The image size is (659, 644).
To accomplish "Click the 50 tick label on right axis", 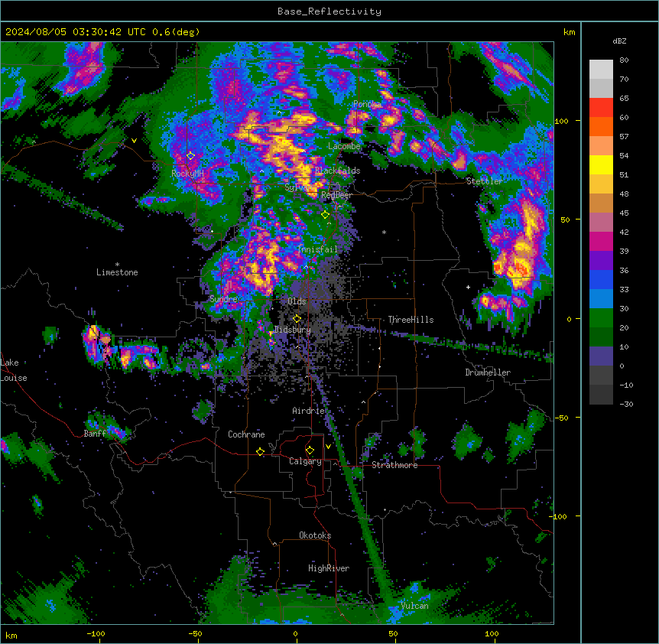I will click(565, 220).
